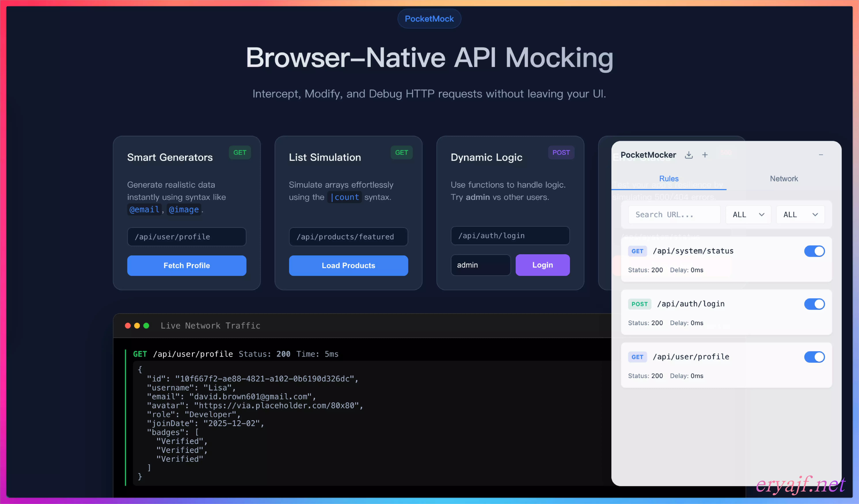The image size is (859, 504).
Task: Focus the Search URL input field
Action: 674,215
